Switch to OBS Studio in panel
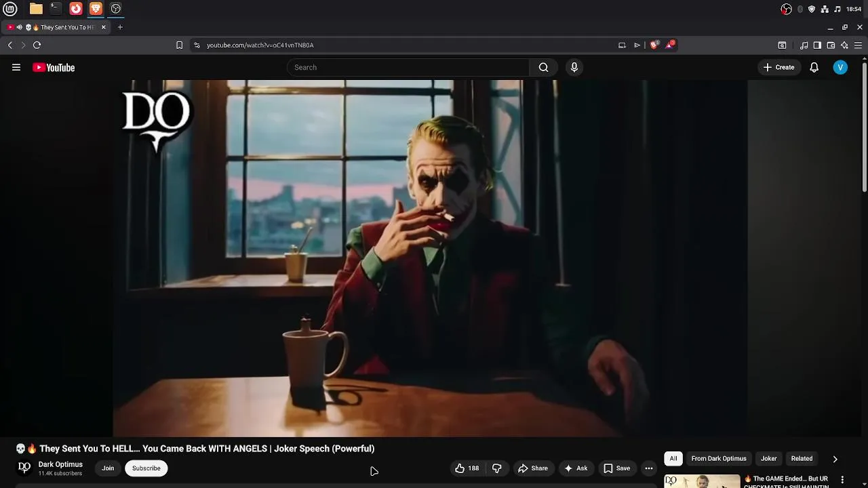 [116, 9]
